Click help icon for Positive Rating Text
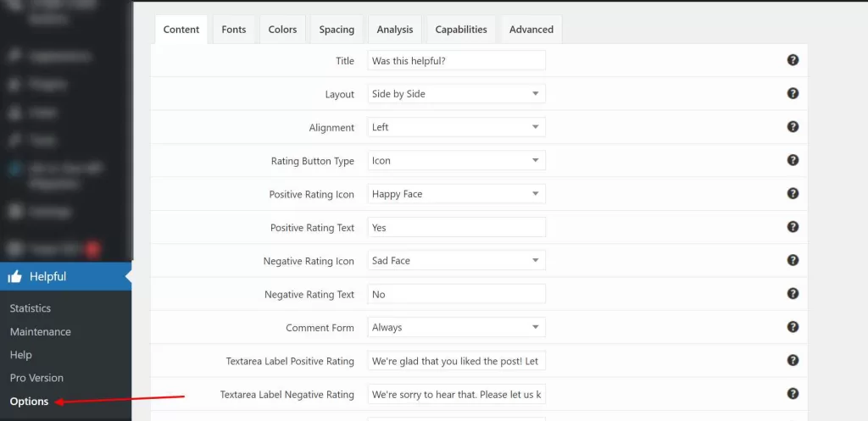 tap(793, 227)
